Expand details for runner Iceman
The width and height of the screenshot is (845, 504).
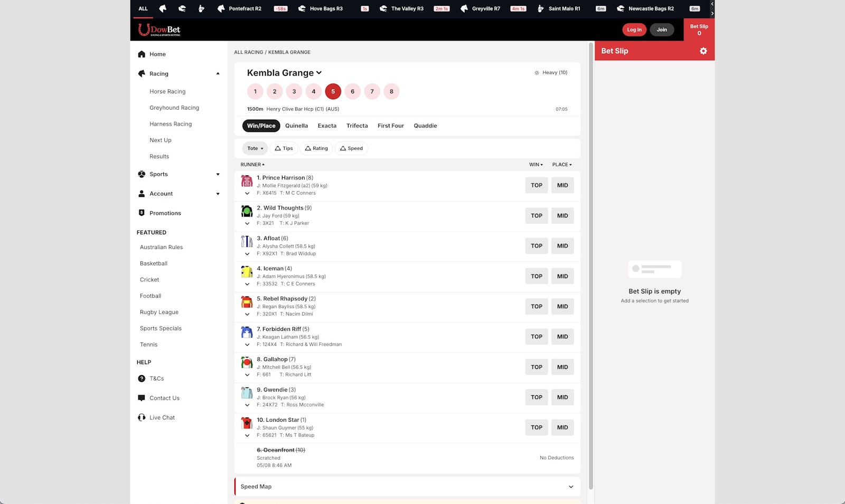[247, 284]
